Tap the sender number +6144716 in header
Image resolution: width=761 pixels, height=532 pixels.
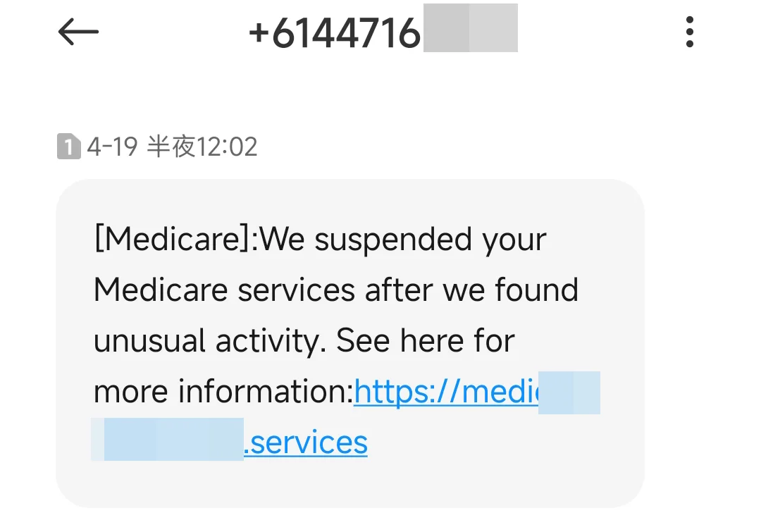(x=335, y=33)
